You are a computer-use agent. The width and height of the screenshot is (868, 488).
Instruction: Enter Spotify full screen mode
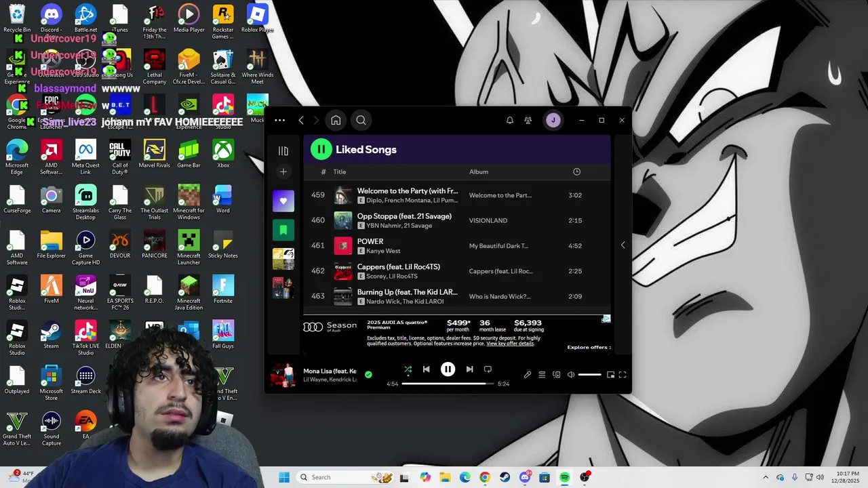tap(623, 375)
